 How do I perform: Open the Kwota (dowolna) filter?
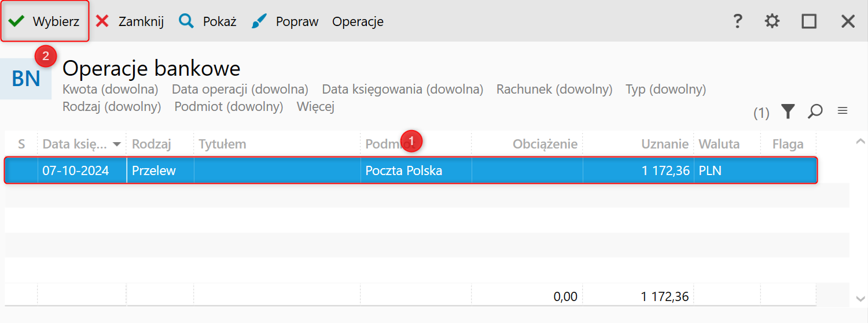click(110, 90)
